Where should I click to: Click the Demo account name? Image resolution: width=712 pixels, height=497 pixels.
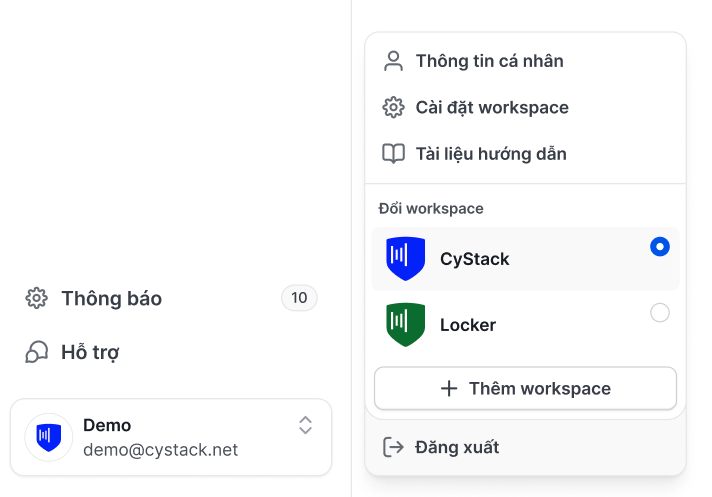click(x=107, y=425)
